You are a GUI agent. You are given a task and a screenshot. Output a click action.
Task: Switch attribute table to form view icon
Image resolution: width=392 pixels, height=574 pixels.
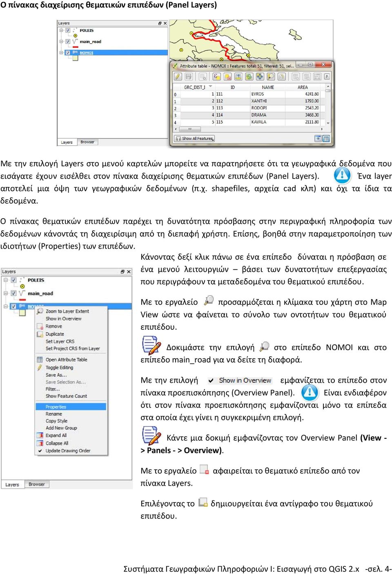pos(318,138)
